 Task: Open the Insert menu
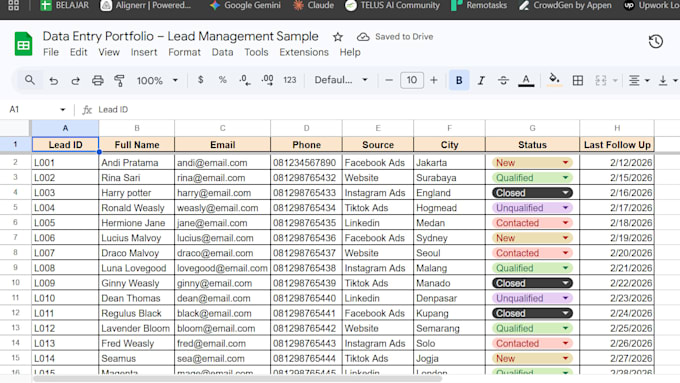(x=144, y=52)
